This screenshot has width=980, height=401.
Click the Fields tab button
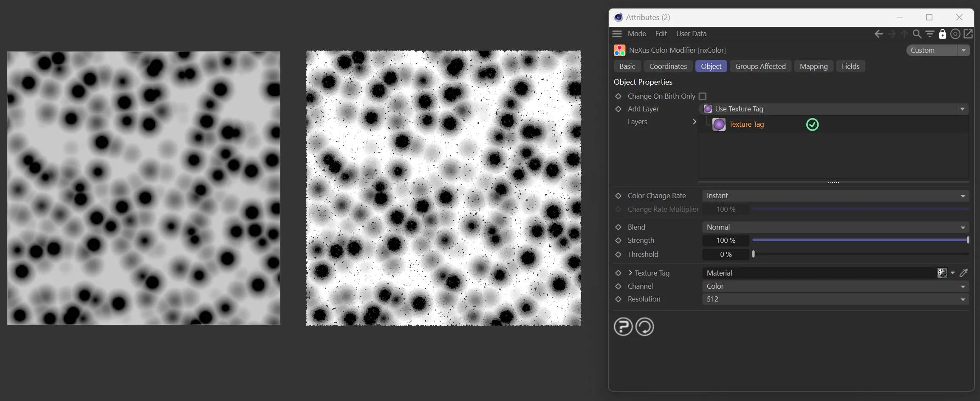click(850, 66)
